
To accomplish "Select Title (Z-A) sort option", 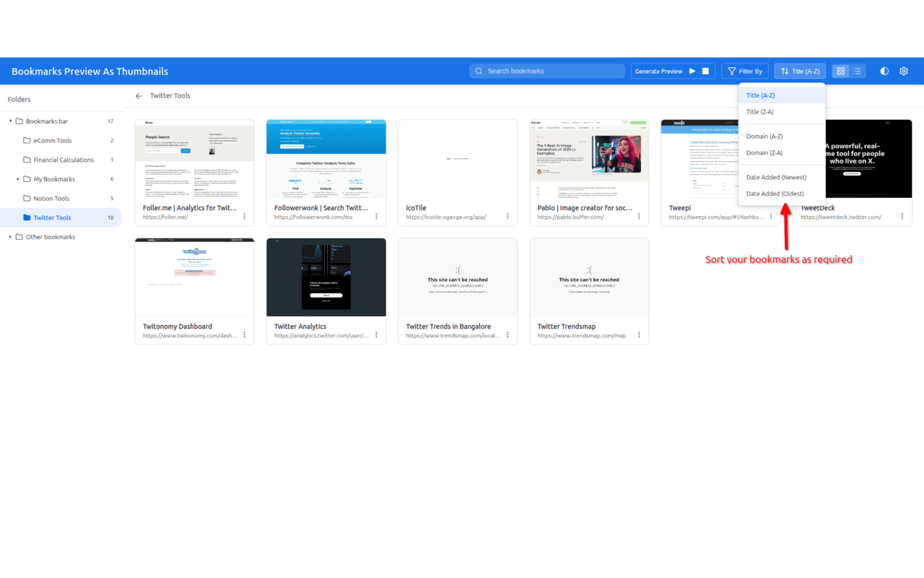I will point(782,112).
